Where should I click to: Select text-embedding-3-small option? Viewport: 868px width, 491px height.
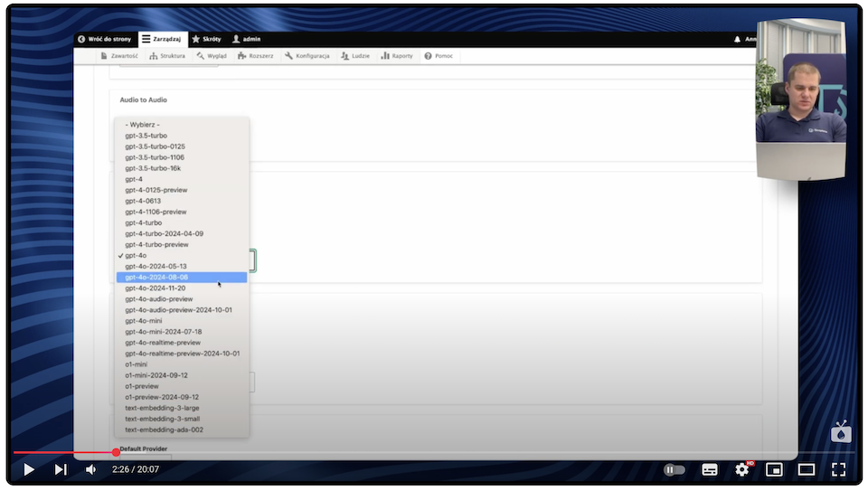pos(182,419)
